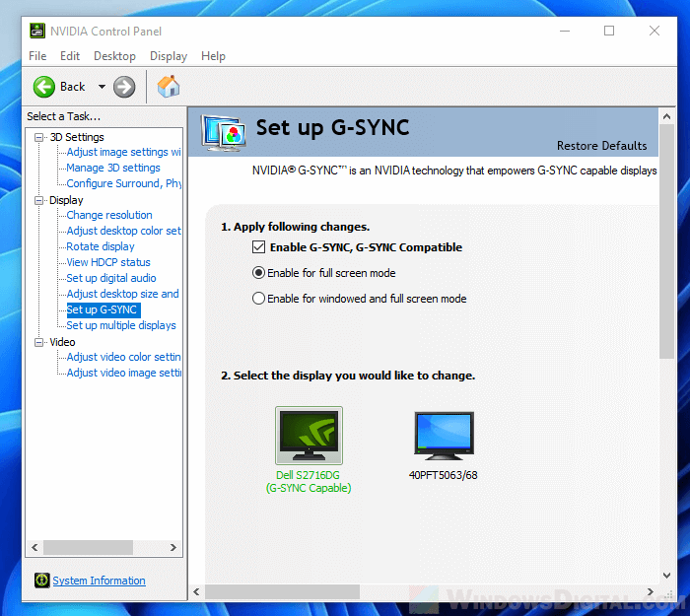Collapse the Display tree node
690x616 pixels.
click(x=38, y=200)
